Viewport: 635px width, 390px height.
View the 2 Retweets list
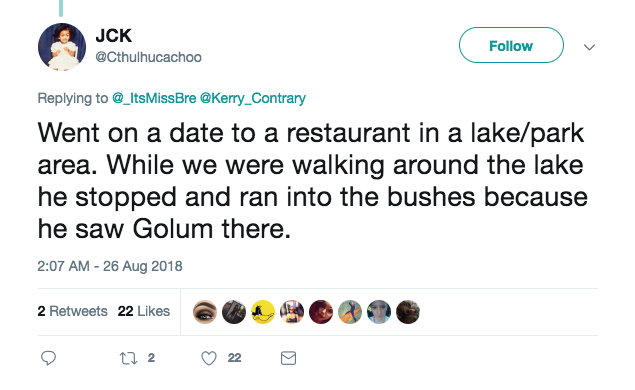(72, 311)
